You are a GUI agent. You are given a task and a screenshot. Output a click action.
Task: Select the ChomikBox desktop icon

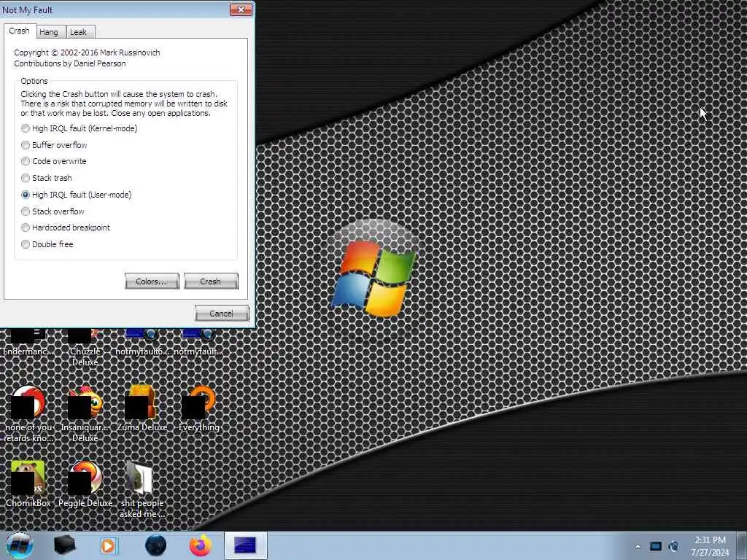pyautogui.click(x=28, y=484)
